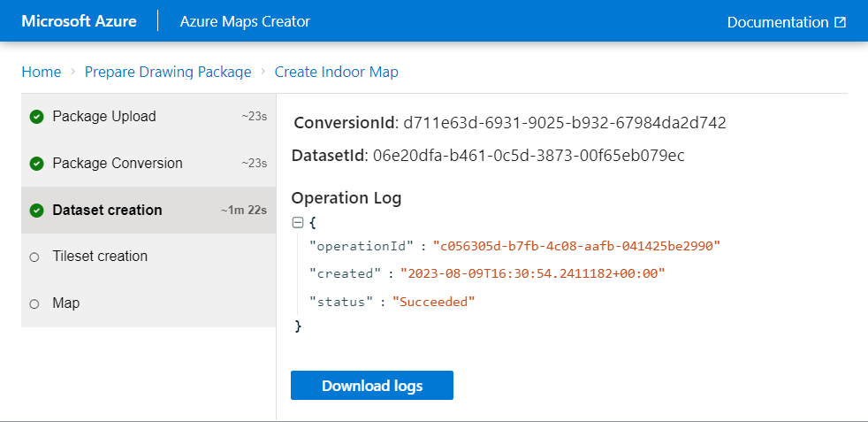Open the Documentation external link
868x422 pixels.
point(786,22)
